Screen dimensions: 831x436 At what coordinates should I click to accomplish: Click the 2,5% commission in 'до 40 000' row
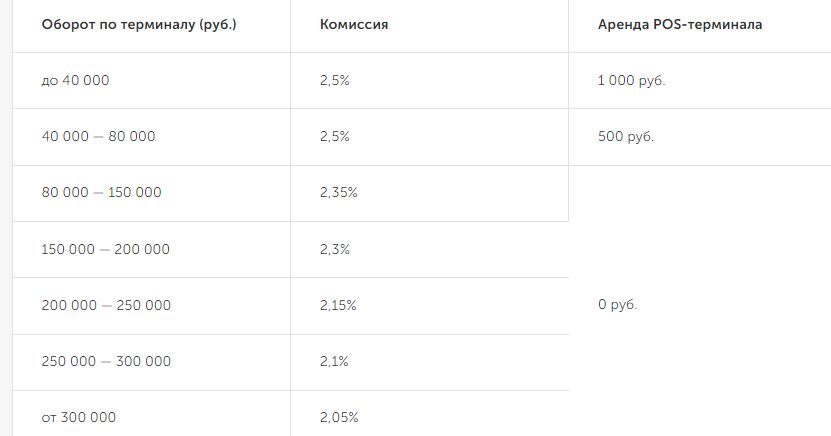point(335,81)
